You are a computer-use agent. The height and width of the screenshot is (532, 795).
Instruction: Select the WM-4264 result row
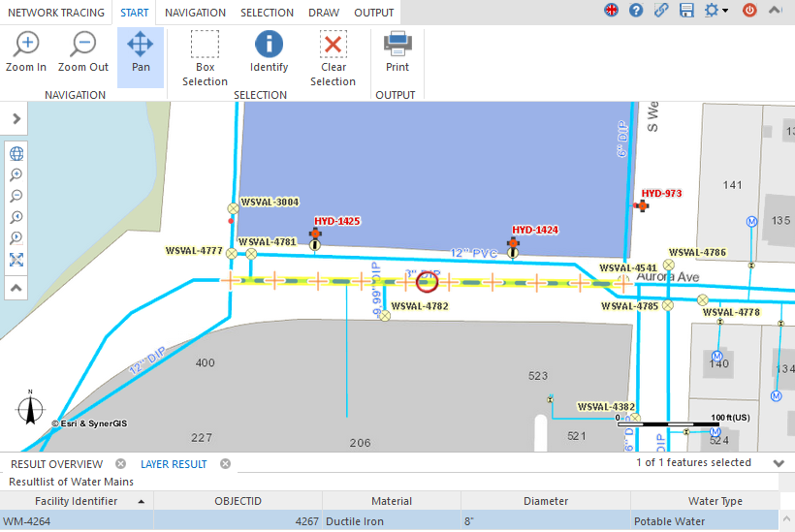click(77, 521)
